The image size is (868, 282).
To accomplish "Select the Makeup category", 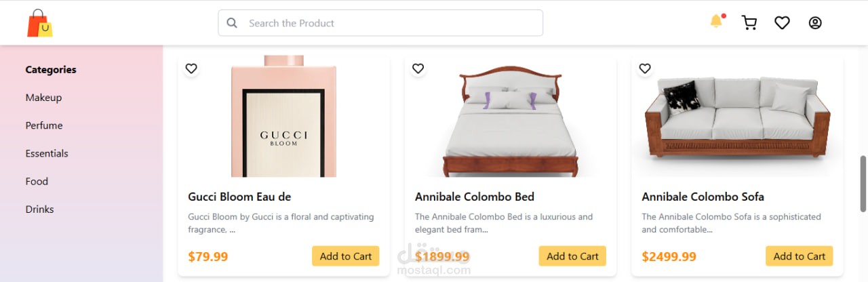I will click(x=43, y=98).
